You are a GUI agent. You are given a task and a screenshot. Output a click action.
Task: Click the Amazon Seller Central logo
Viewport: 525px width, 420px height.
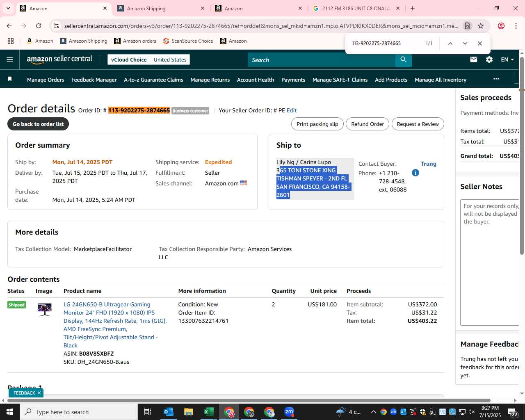point(59,59)
